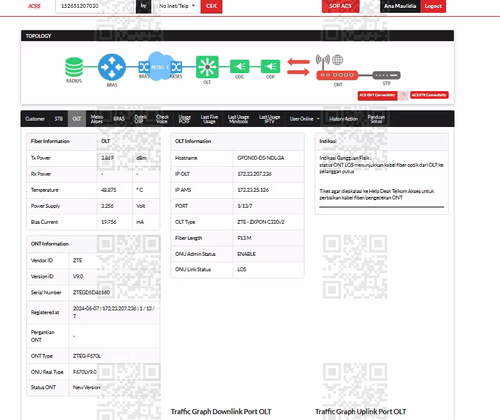This screenshot has height=420, width=500.
Task: Click the ONU Link Status value LOS
Action: tap(242, 269)
